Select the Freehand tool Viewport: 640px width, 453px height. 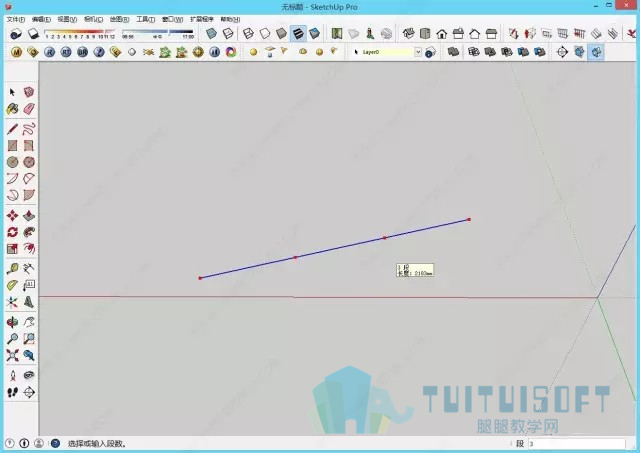point(29,129)
